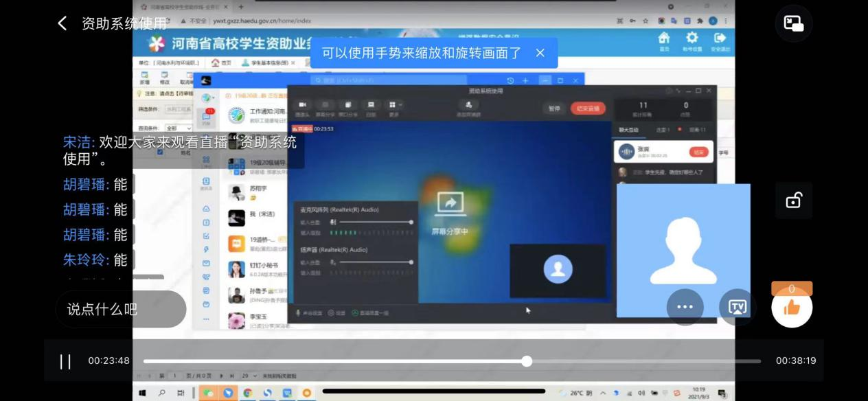Open the three-dots more options button

coord(685,307)
